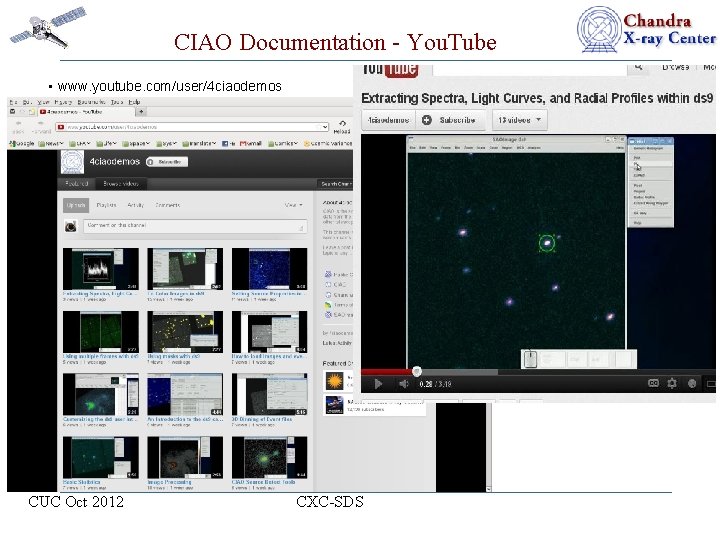Click the scrollbar down arrow at page bottom
This screenshot has height=540, width=720.
pyautogui.click(x=489, y=489)
